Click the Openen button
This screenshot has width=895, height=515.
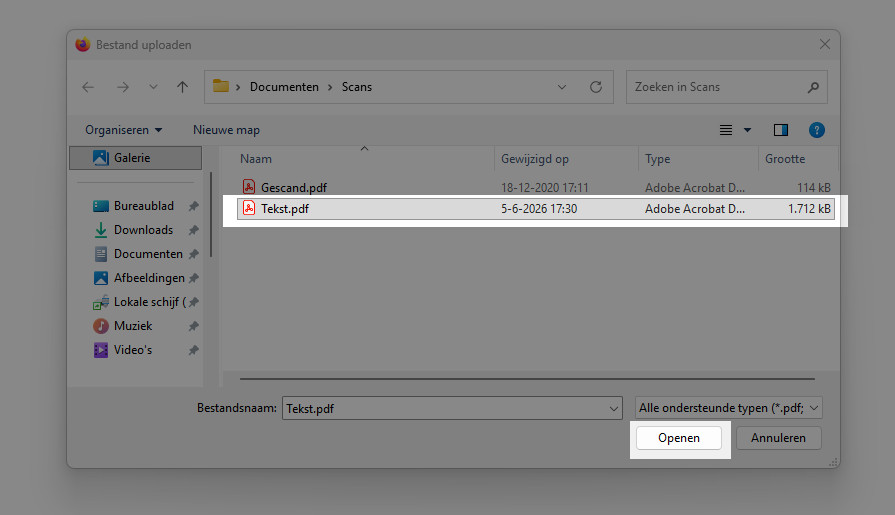point(679,438)
